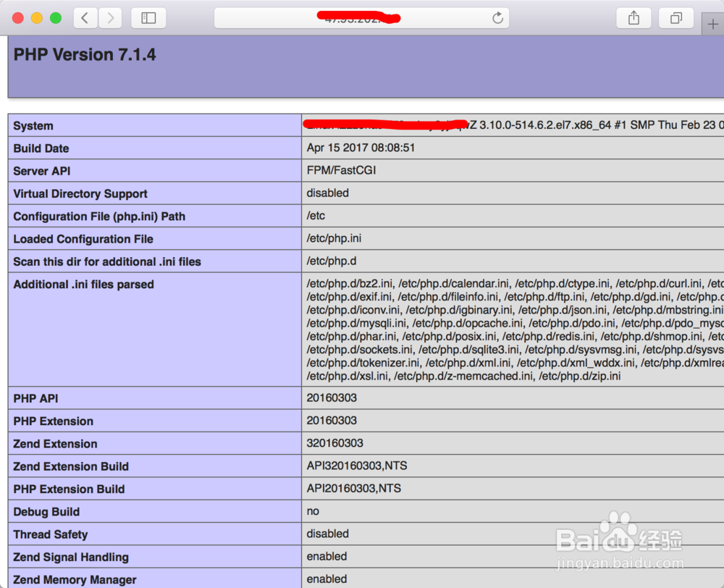This screenshot has height=588, width=724.
Task: Click the Zend Extension Build label
Action: coord(71,466)
